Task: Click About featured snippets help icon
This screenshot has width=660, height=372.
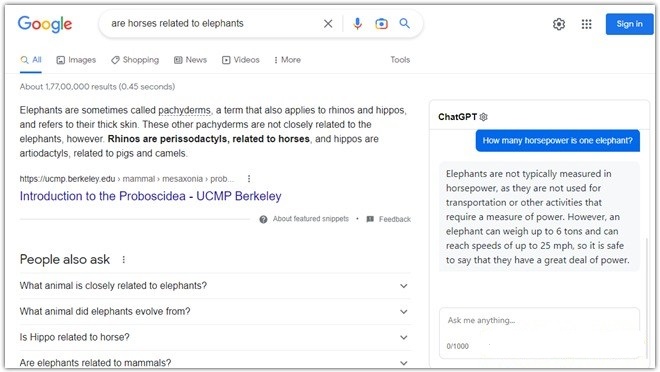Action: [263, 219]
